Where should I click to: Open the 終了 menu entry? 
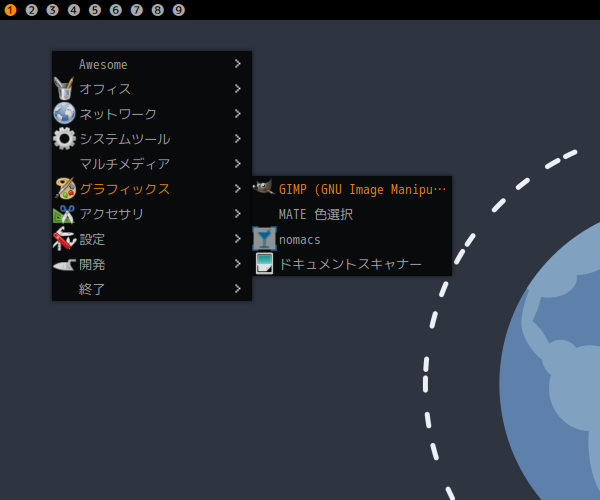pos(152,288)
